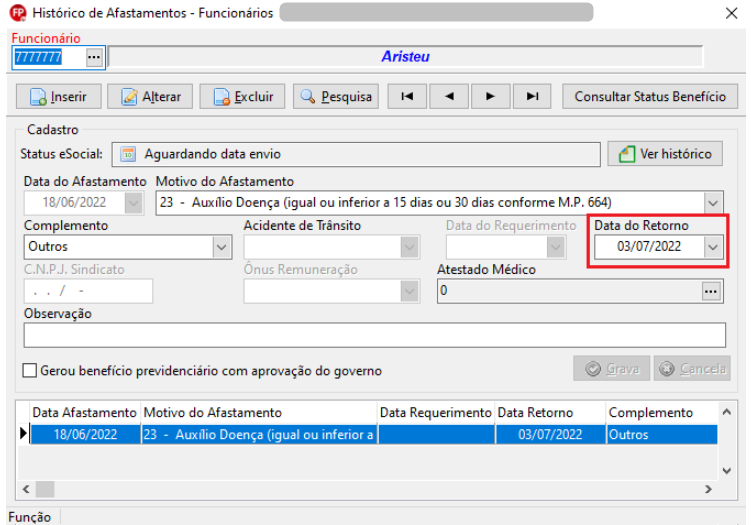Image resolution: width=751 pixels, height=525 pixels.
Task: Check Gerou benefício previdenciário checkbox
Action: [x=30, y=370]
